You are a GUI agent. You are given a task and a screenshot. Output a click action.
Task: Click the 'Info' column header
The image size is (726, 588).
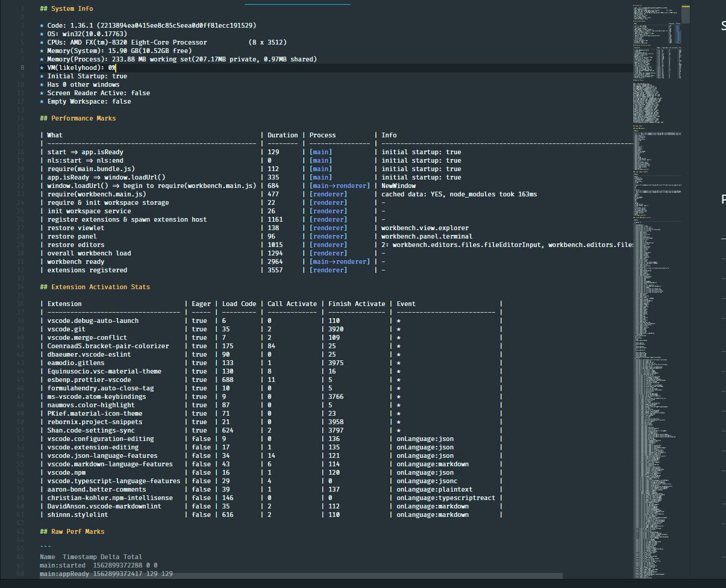389,135
